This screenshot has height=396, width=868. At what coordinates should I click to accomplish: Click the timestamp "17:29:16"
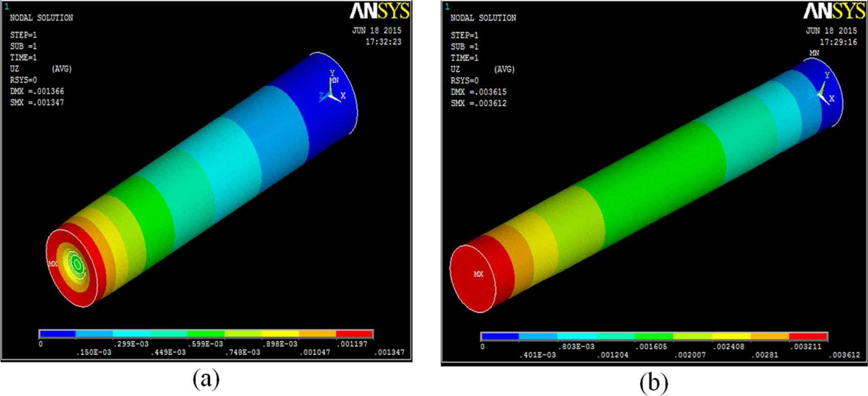tap(838, 42)
